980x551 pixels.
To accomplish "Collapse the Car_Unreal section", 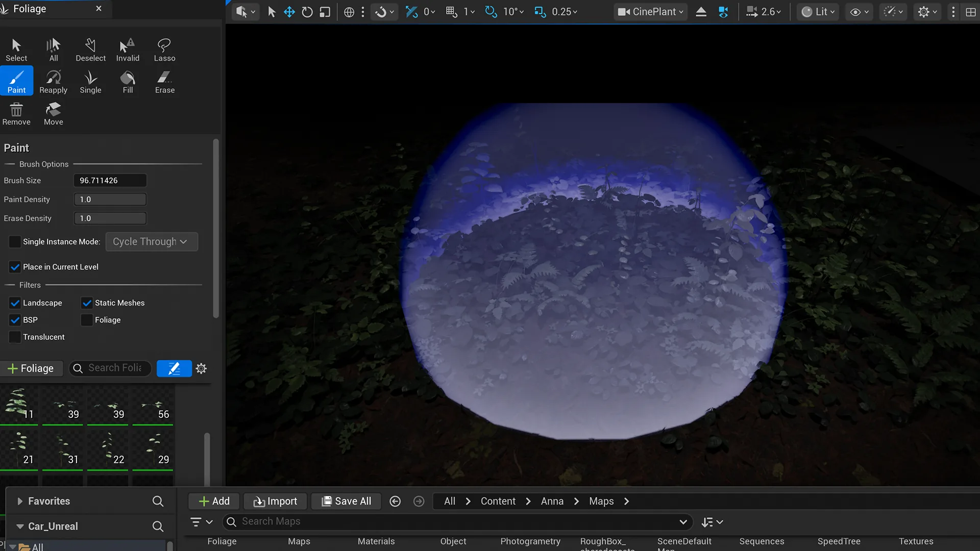I will coord(20,527).
